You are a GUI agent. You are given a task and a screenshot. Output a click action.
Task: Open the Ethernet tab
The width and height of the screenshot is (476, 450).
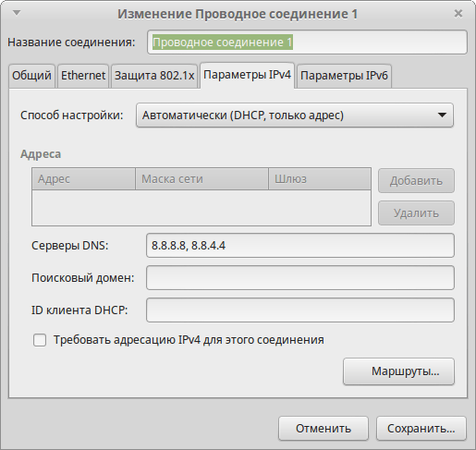point(83,76)
